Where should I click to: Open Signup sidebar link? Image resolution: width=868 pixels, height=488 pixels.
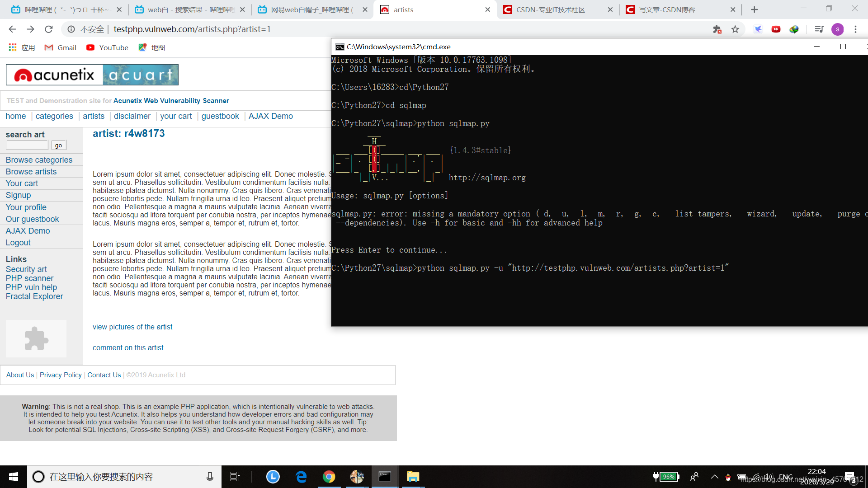click(x=18, y=195)
